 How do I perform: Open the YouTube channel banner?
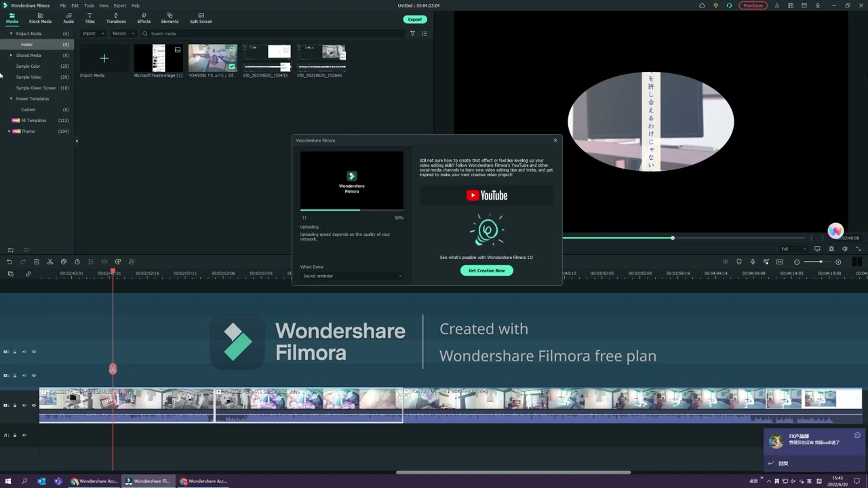(x=487, y=195)
